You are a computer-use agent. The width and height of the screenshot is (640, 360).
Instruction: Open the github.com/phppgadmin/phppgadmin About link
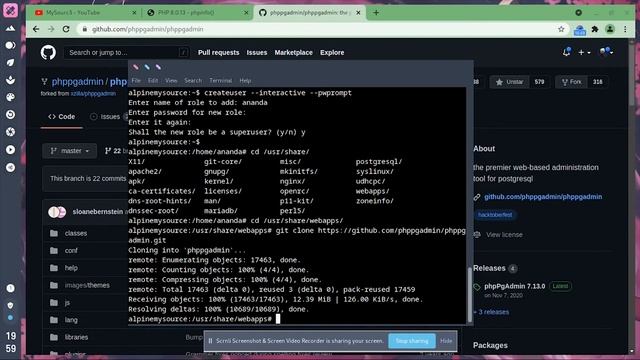pos(543,197)
